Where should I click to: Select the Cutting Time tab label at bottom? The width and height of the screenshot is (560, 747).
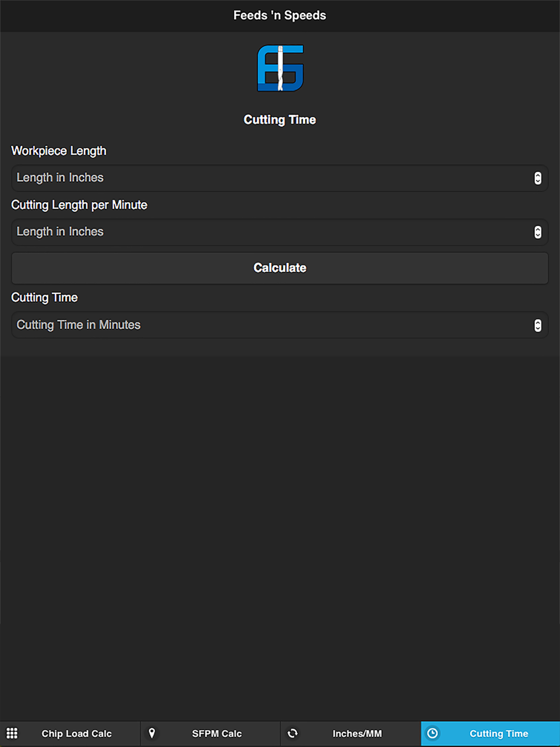point(498,734)
